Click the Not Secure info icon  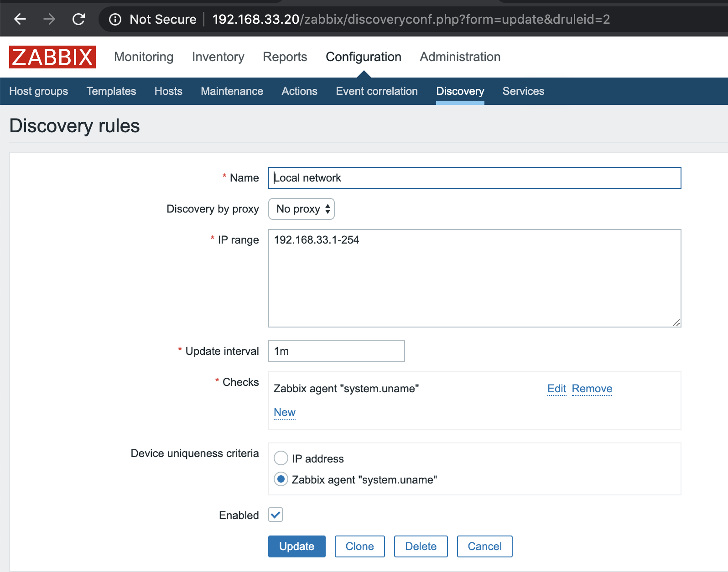point(115,19)
